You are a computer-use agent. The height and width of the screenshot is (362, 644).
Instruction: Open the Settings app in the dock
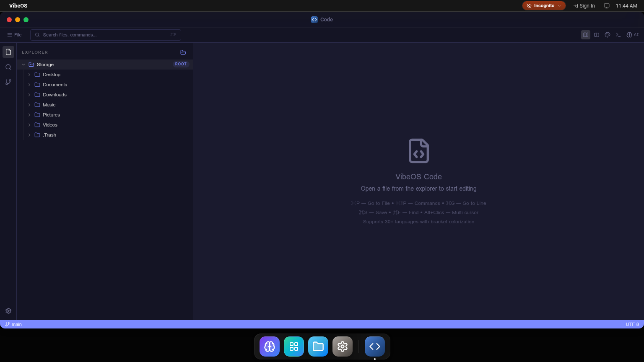click(343, 346)
